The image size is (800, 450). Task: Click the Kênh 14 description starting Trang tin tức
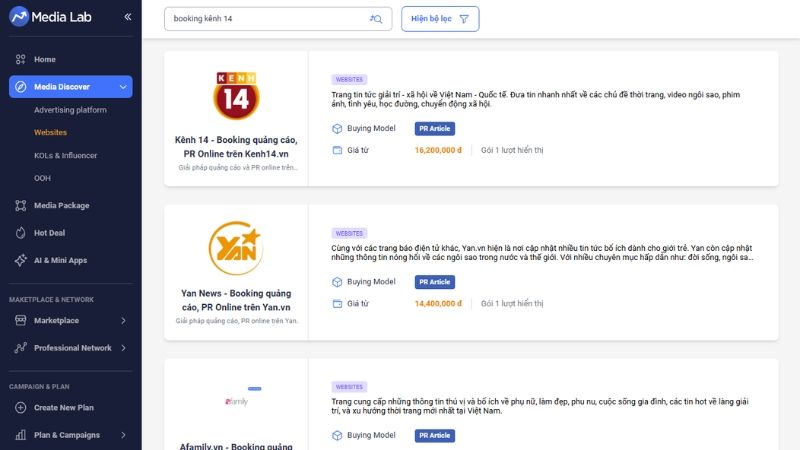(536, 99)
